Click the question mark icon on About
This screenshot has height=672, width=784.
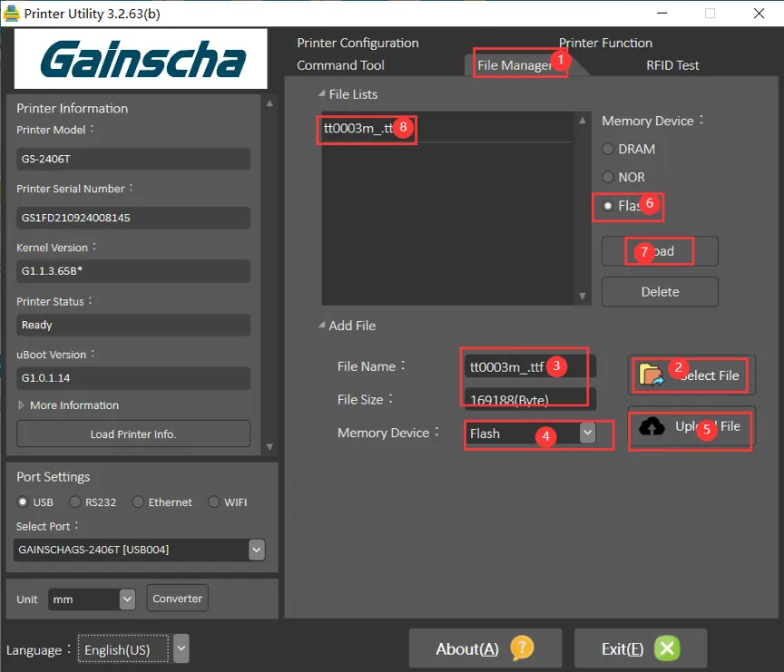tap(522, 648)
